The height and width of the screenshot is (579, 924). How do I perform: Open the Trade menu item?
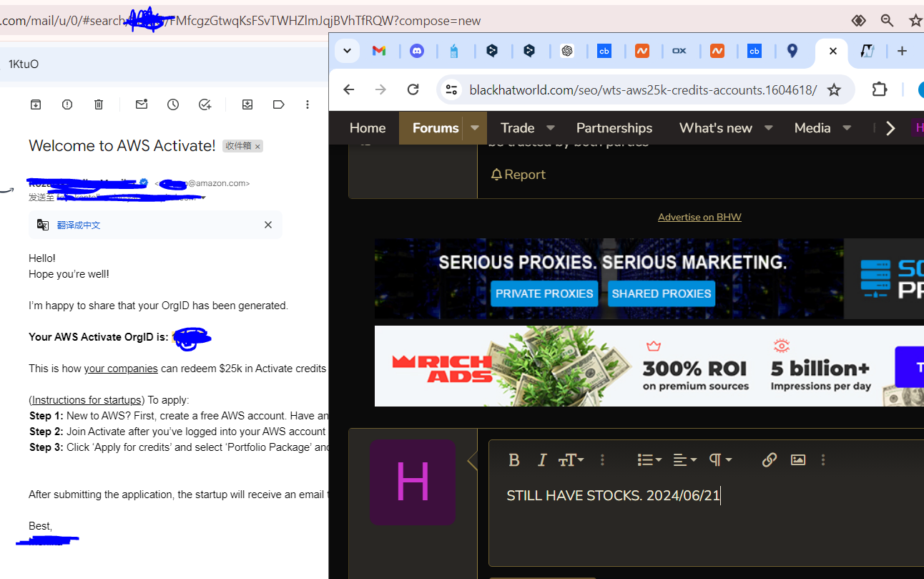tap(518, 128)
